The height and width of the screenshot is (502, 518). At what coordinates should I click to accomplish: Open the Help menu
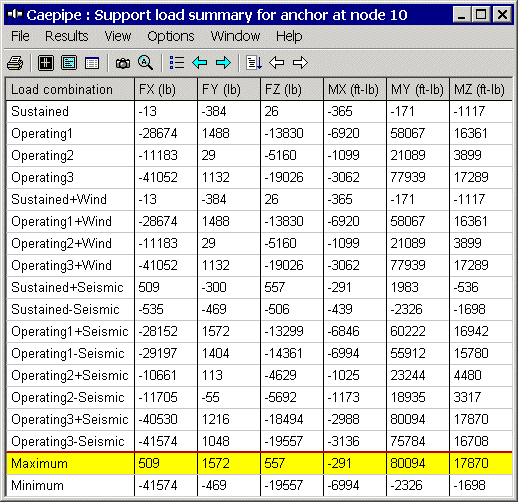pos(289,36)
